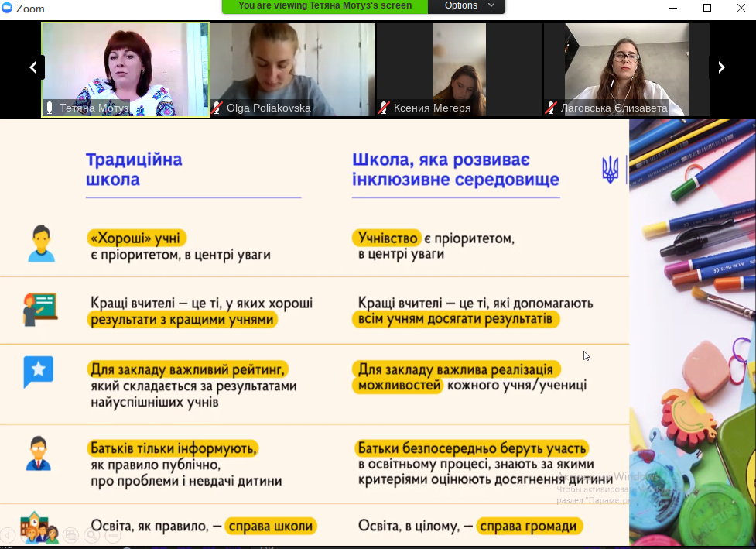Click the 'Школа, яка розвиває інклюзивне середовище' heading

tap(455, 170)
